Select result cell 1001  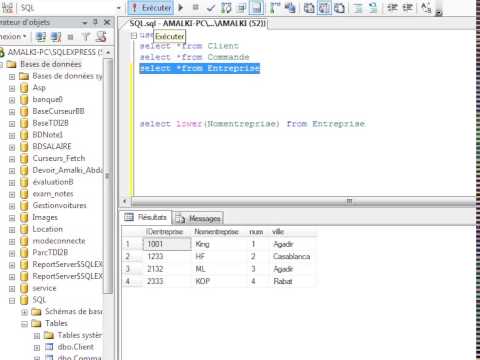point(168,244)
